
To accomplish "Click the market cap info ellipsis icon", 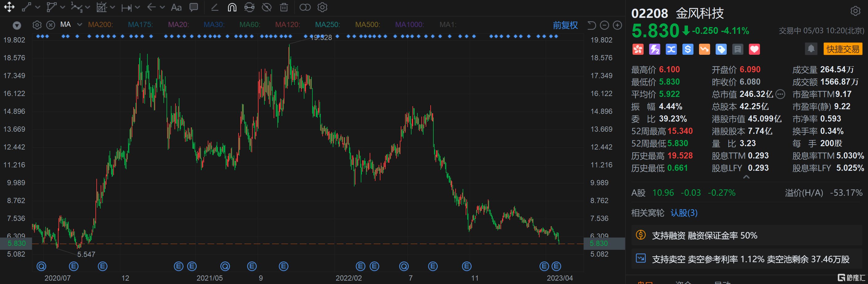I will 780,94.
